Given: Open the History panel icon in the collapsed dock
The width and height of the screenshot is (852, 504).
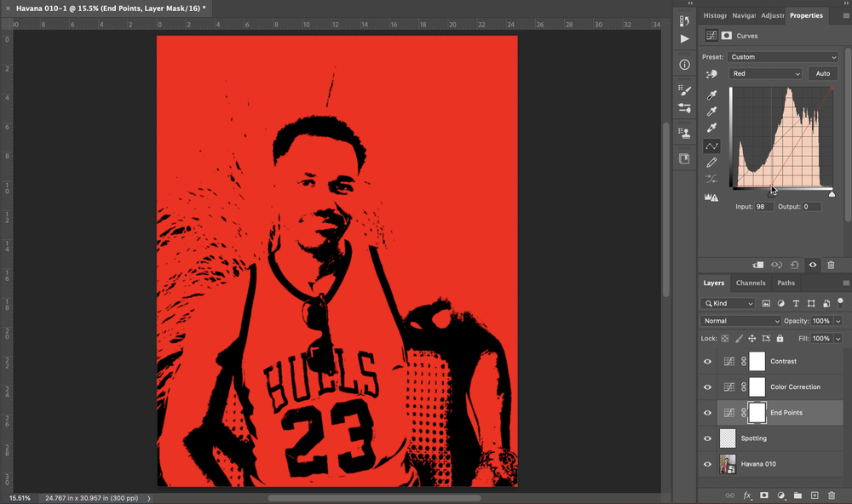Looking at the screenshot, I should 685,20.
